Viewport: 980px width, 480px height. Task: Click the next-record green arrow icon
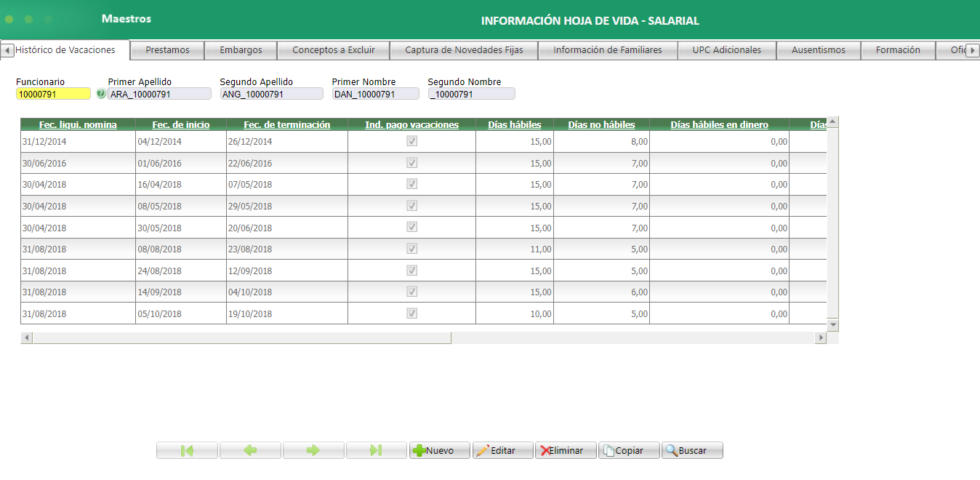tap(313, 449)
